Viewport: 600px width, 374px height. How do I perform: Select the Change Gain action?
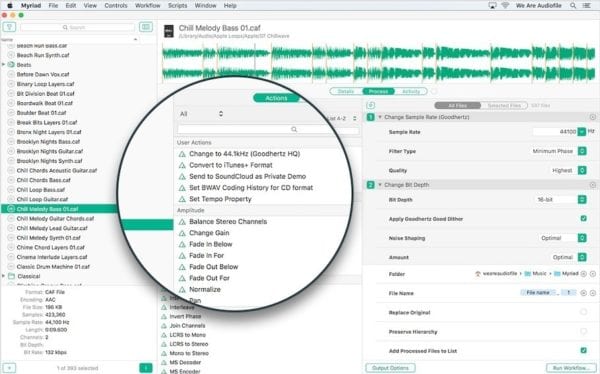[x=209, y=233]
